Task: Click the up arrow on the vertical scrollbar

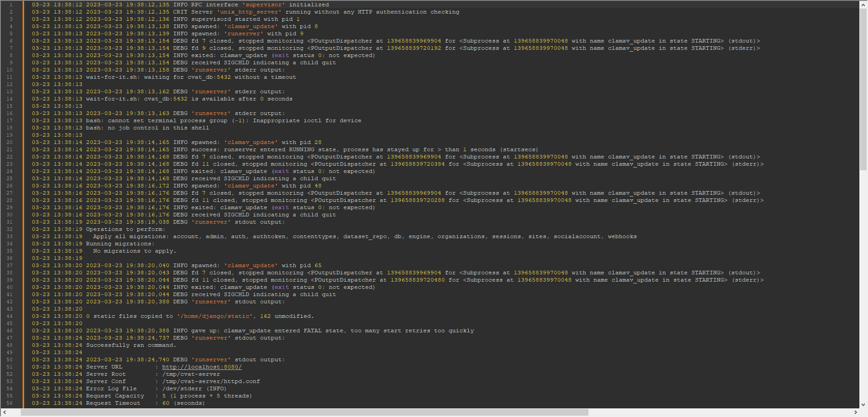Action: (x=863, y=4)
